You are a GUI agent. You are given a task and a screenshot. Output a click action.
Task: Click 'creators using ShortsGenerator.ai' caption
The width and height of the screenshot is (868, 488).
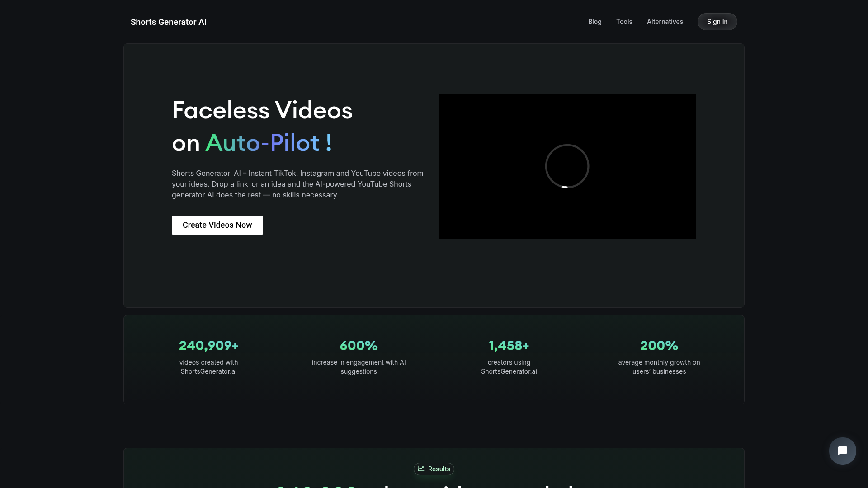[x=509, y=367]
